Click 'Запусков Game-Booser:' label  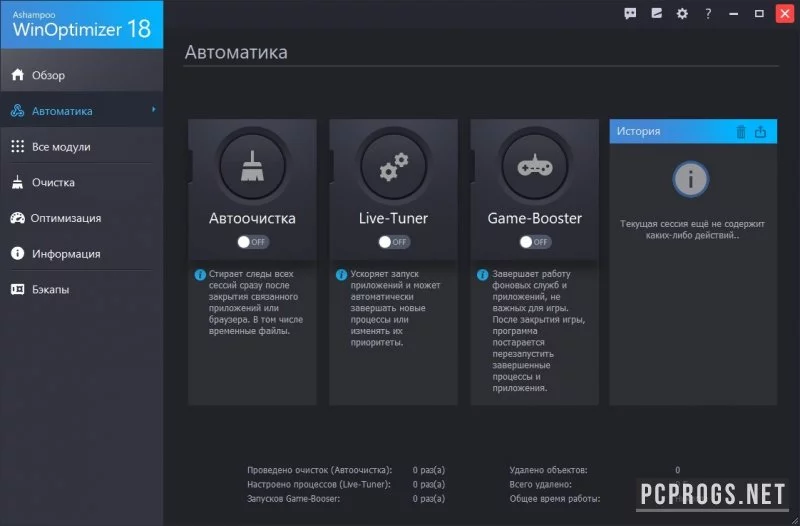[x=293, y=498]
